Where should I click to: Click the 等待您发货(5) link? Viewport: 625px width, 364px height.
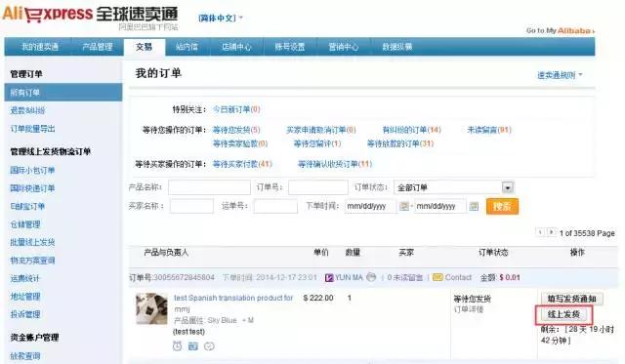tap(236, 130)
